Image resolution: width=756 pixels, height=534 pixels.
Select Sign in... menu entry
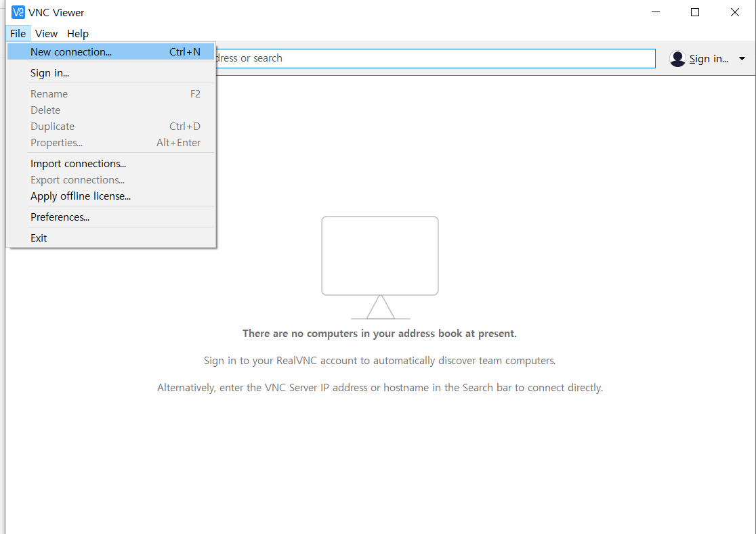coord(111,73)
